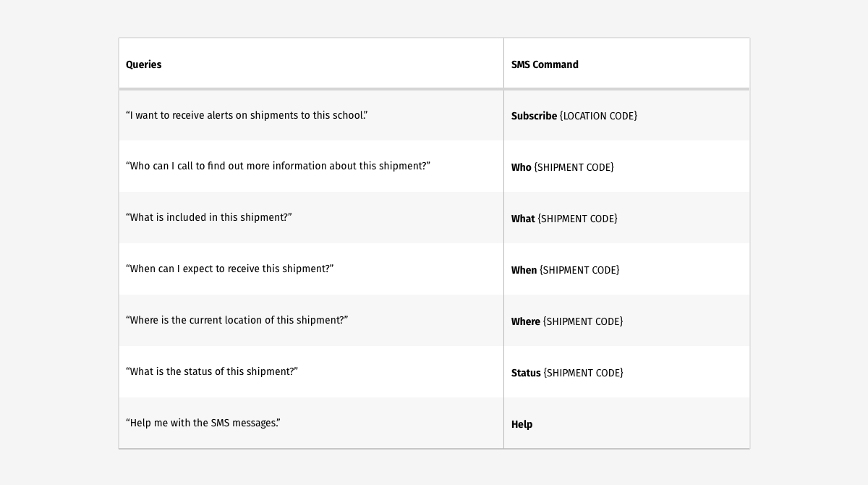Select the status of this shipment query

point(212,371)
